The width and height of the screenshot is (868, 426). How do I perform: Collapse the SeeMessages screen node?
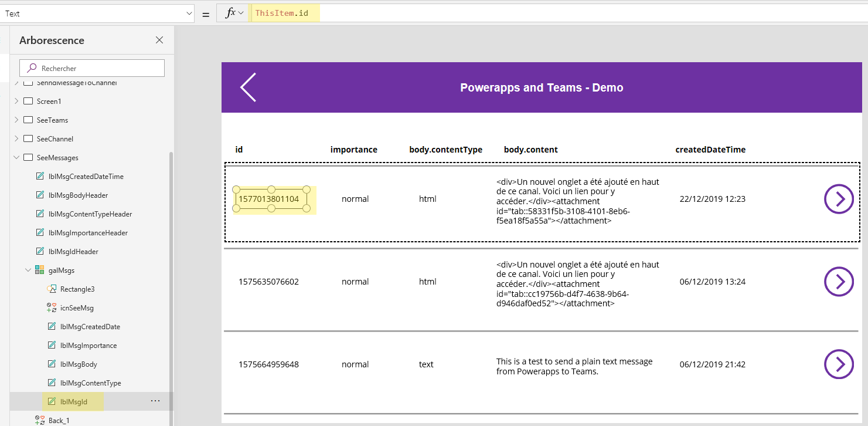click(x=16, y=157)
